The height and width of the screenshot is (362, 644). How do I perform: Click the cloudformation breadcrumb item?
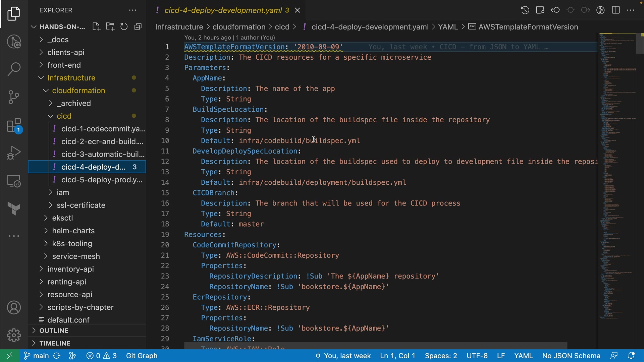click(239, 27)
